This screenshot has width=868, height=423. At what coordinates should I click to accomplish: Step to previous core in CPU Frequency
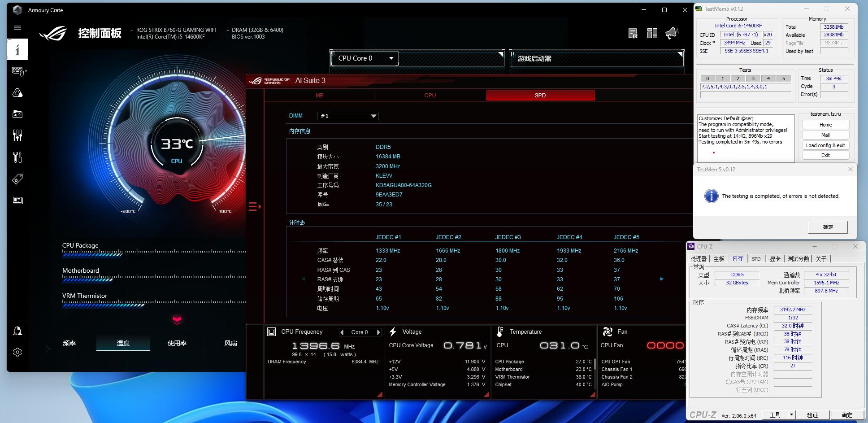tap(342, 332)
